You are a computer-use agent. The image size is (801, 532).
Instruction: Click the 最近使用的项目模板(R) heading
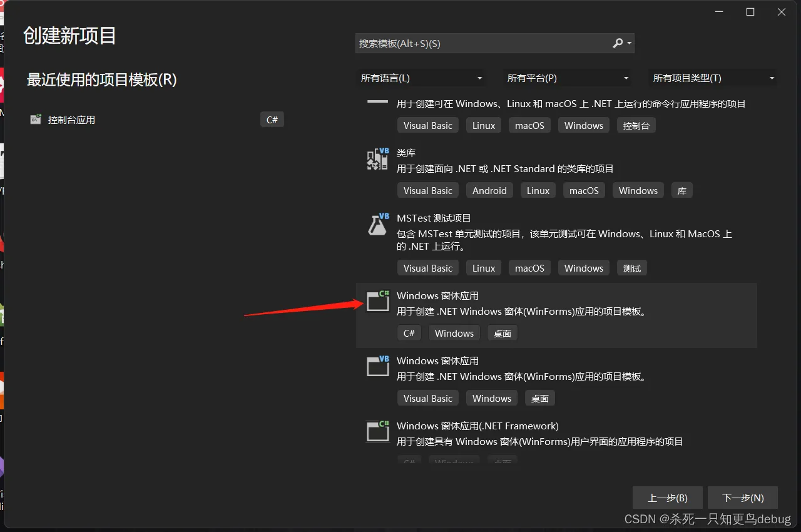102,79
